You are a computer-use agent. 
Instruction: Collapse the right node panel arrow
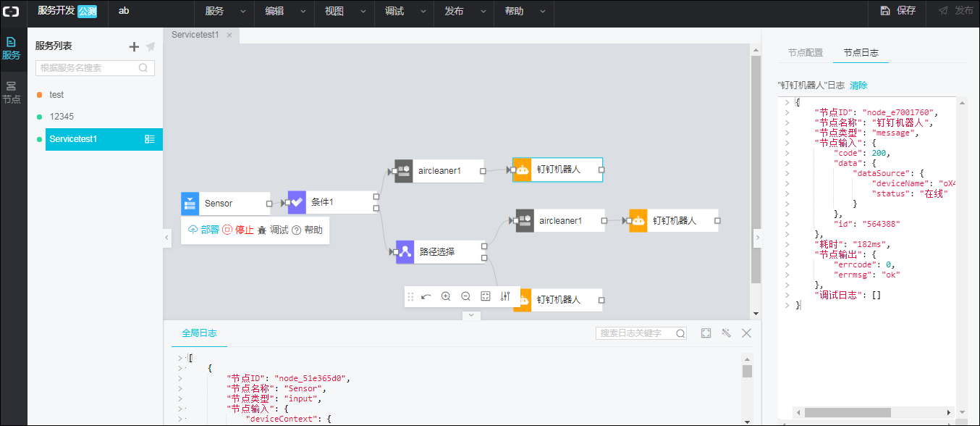point(757,238)
